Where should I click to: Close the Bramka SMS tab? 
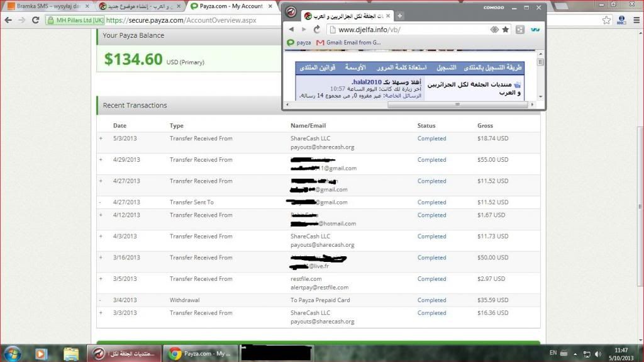click(x=87, y=6)
